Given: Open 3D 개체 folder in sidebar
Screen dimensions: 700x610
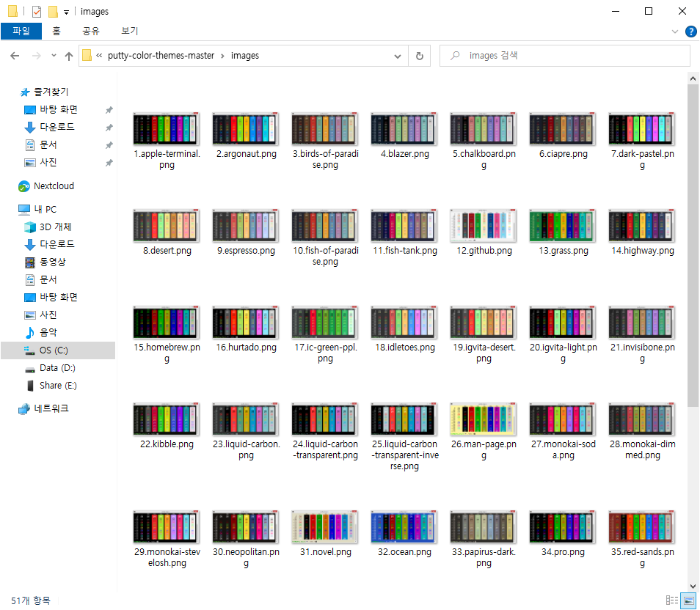Looking at the screenshot, I should (55, 227).
